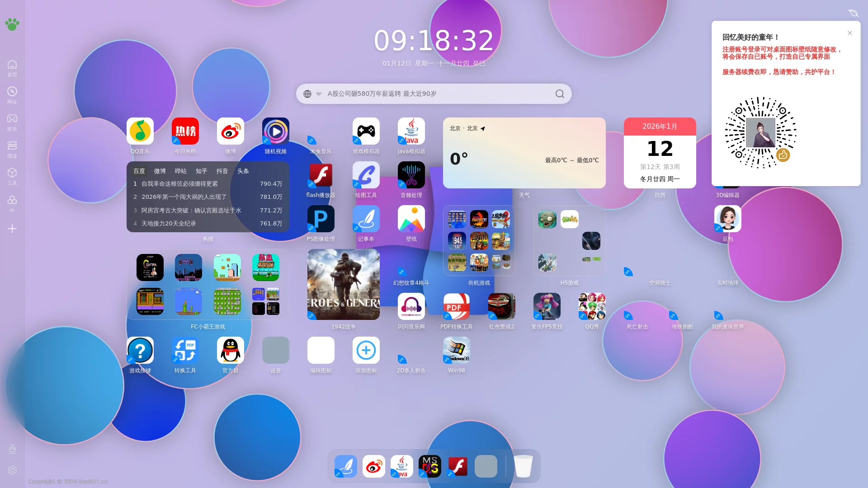Open PDF转换工具 app
This screenshot has height=488, width=868.
tap(456, 306)
